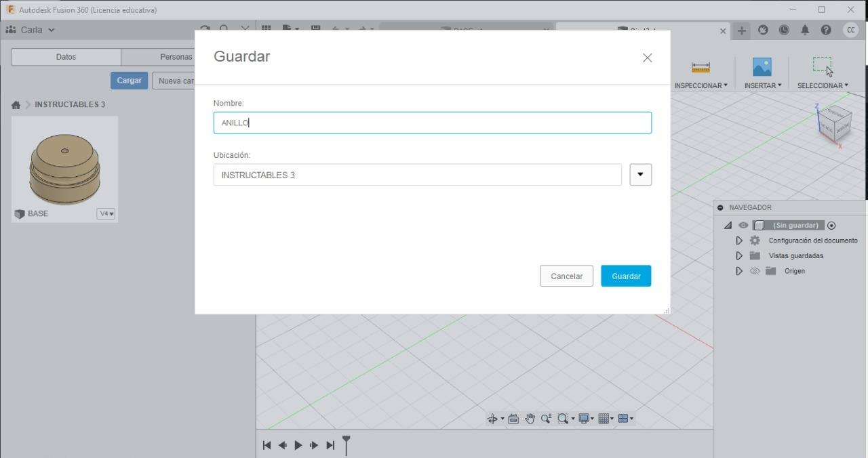Collapse the Sin guardar root node

(728, 226)
